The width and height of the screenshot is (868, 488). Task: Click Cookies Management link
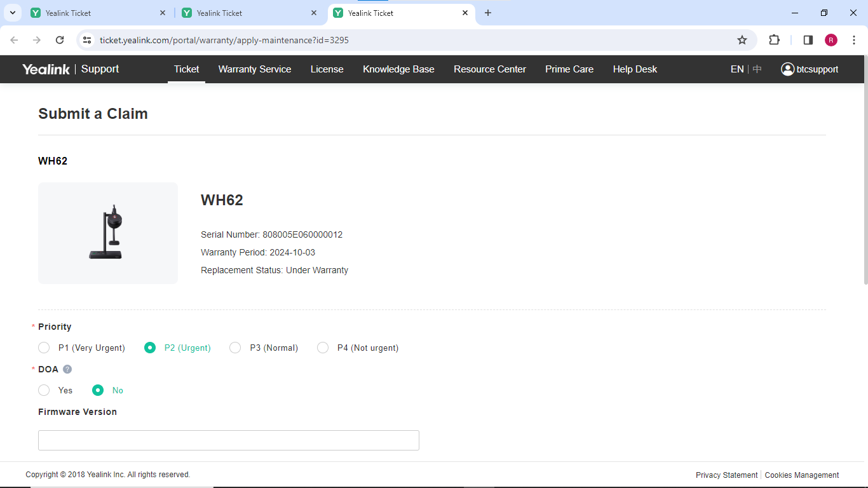[801, 475]
